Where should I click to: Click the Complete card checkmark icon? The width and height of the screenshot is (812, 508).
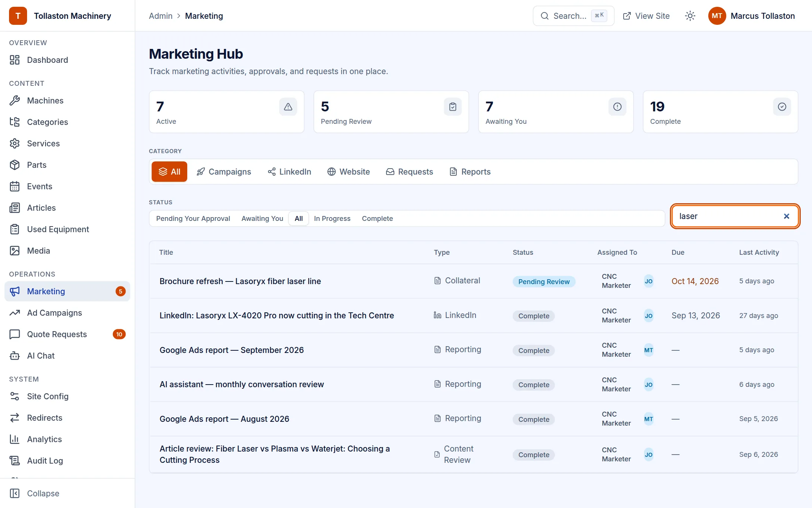tap(782, 107)
